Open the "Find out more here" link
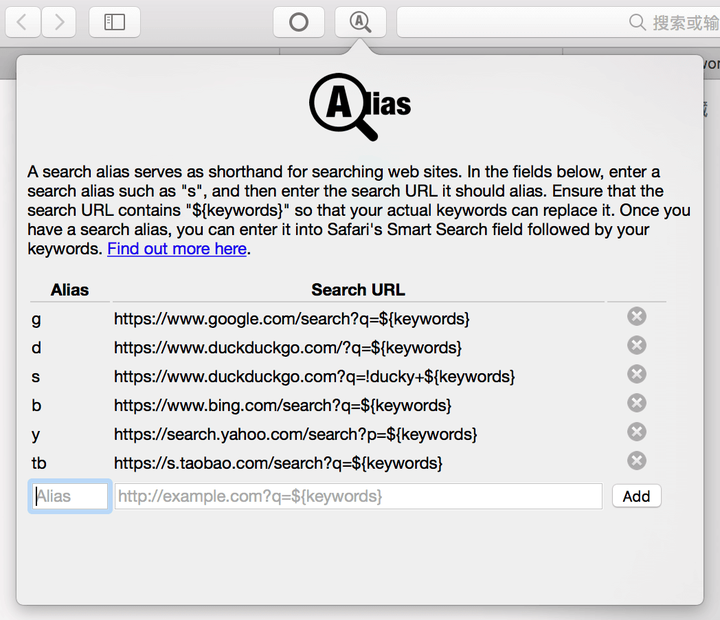This screenshot has height=620, width=720. point(177,248)
